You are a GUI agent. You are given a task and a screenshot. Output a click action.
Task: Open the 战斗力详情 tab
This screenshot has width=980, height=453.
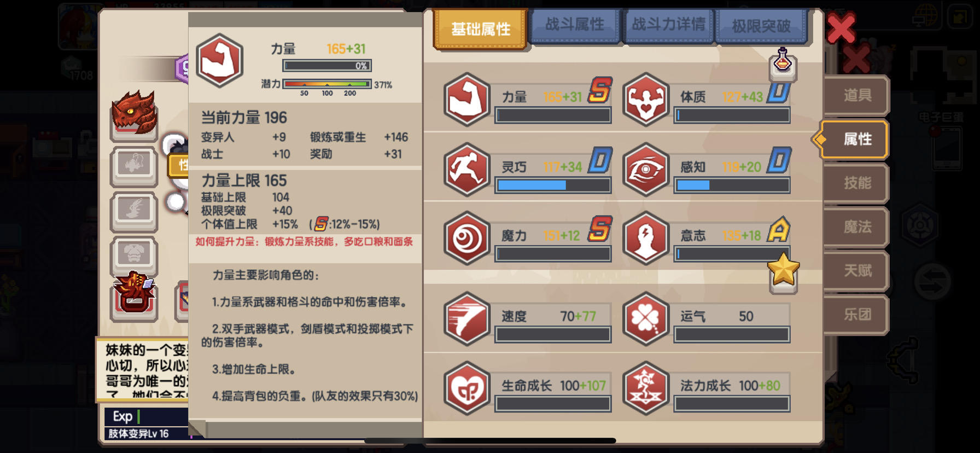[668, 25]
